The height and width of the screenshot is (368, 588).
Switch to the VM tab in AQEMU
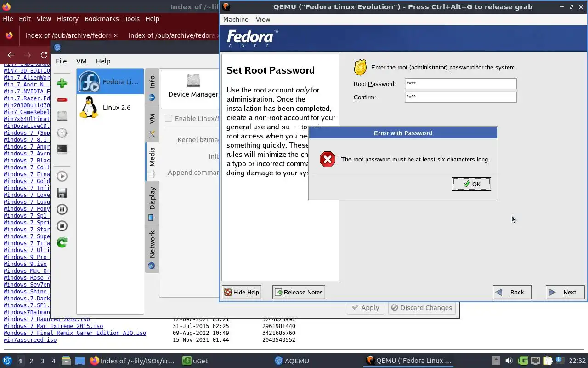coord(152,125)
